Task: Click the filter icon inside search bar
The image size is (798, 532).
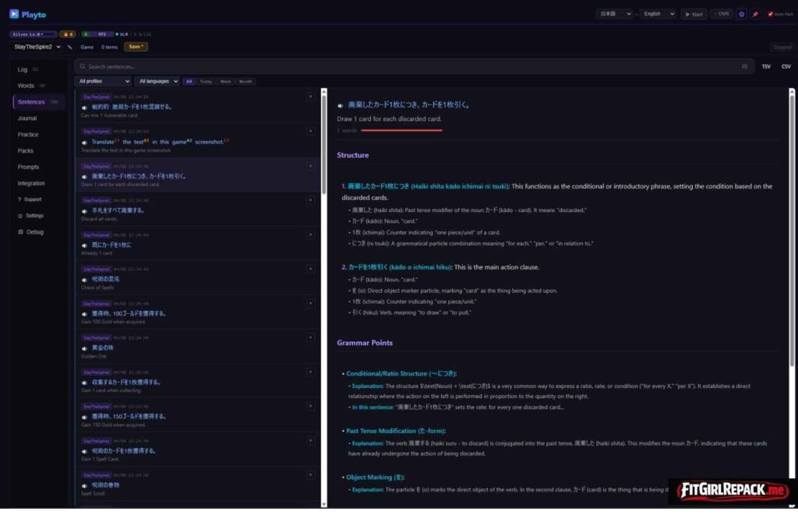Action: tap(744, 67)
